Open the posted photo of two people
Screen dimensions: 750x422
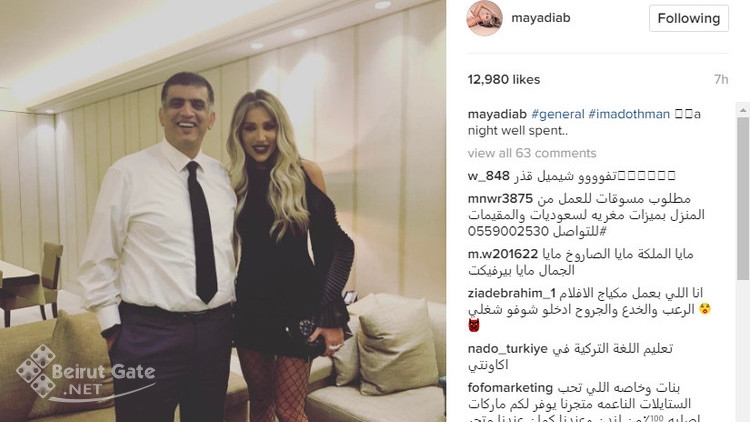click(223, 211)
